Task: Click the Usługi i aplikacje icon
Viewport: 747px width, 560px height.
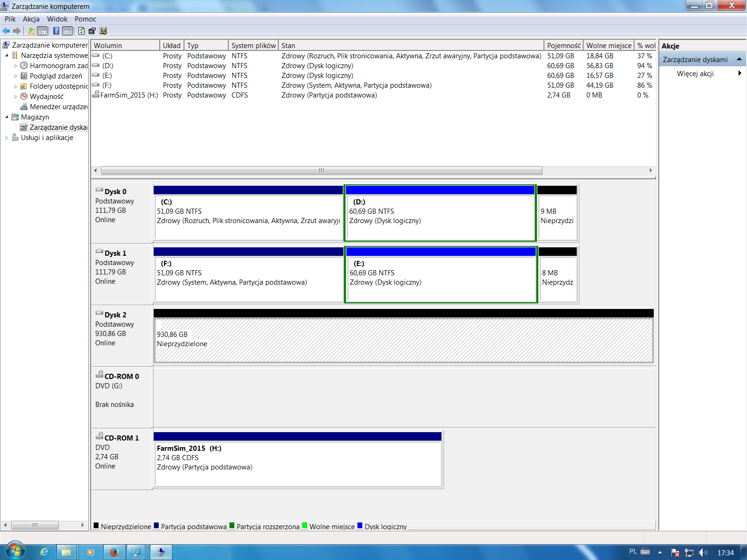Action: 15,138
